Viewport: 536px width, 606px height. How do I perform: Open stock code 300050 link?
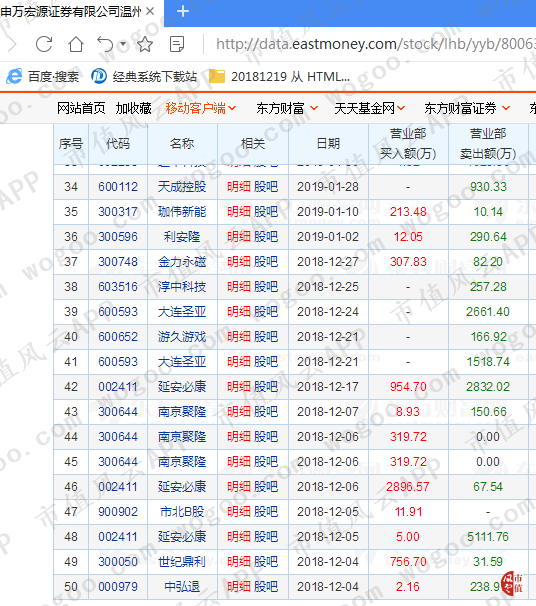[x=118, y=562]
